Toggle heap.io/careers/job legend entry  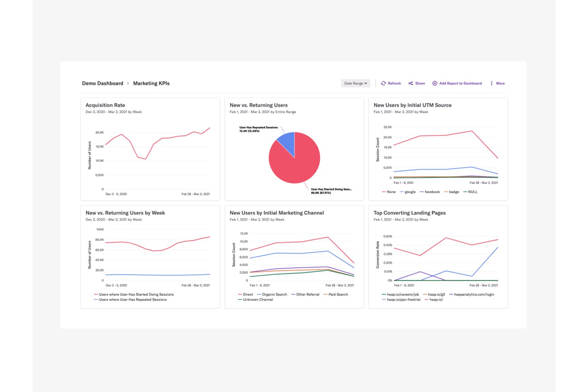point(400,295)
